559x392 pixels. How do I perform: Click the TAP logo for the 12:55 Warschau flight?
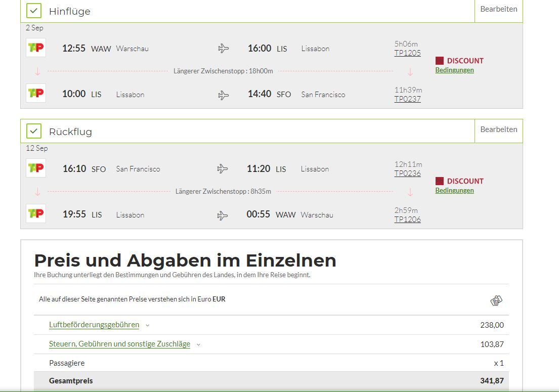(36, 48)
